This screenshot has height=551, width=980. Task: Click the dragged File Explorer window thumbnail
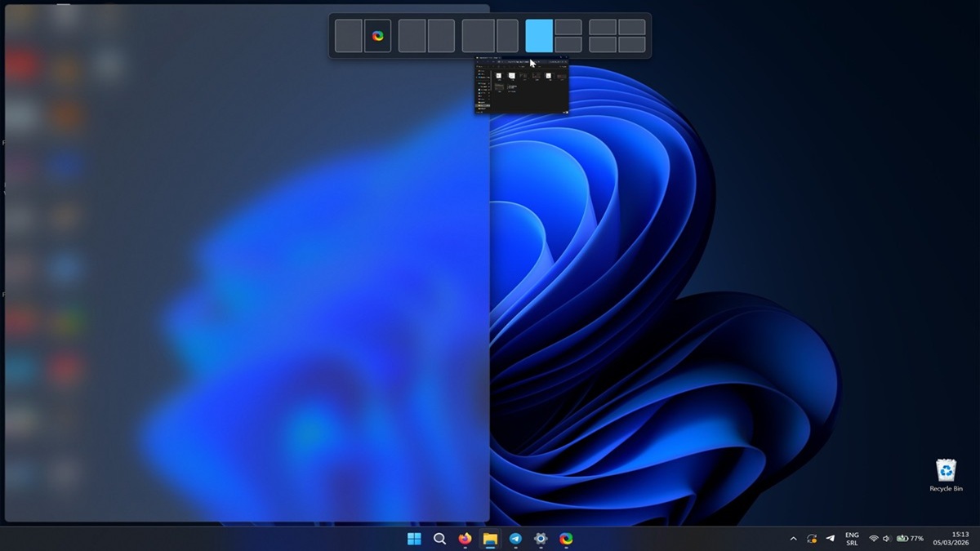tap(521, 85)
